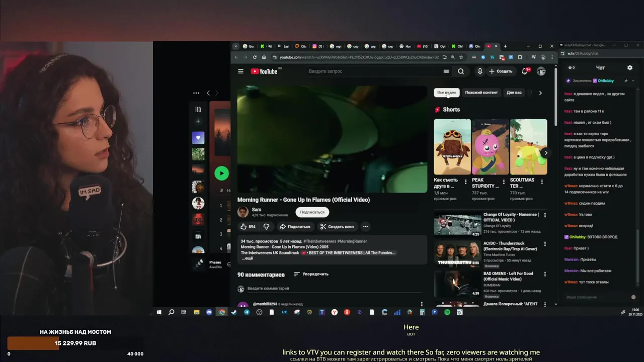Click the YouTube URL address bar
The width and height of the screenshot is (644, 362).
(x=359, y=57)
